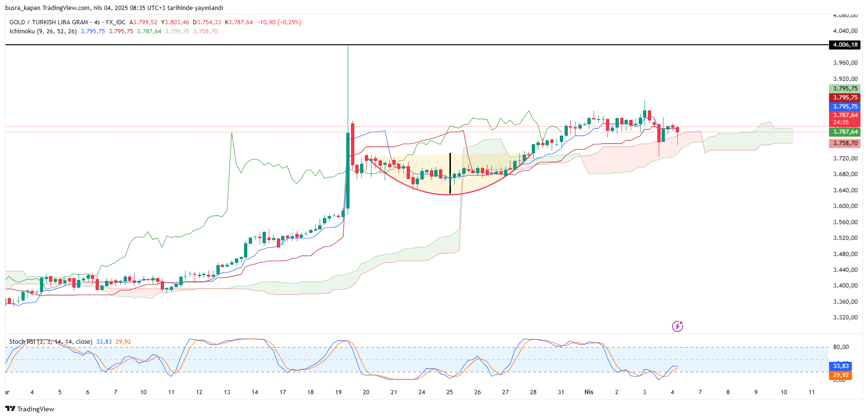Image resolution: width=868 pixels, height=418 pixels.
Task: Click the Ichimoku (9, 26, 52, 26) legend
Action: click(43, 31)
